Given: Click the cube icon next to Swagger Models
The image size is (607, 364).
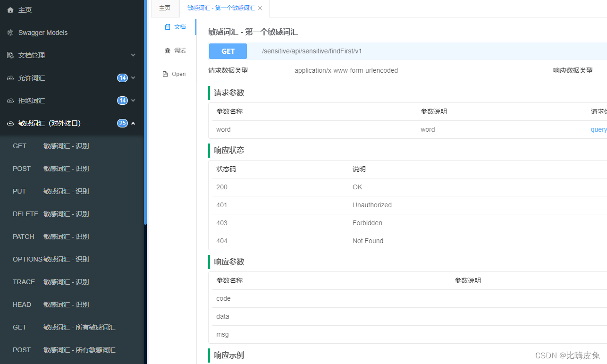Looking at the screenshot, I should (x=10, y=33).
